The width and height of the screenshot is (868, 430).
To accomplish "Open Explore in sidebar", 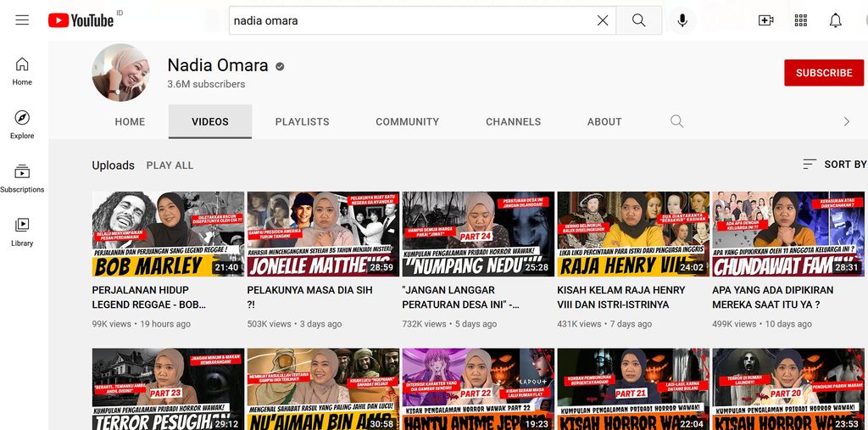I will (x=22, y=125).
